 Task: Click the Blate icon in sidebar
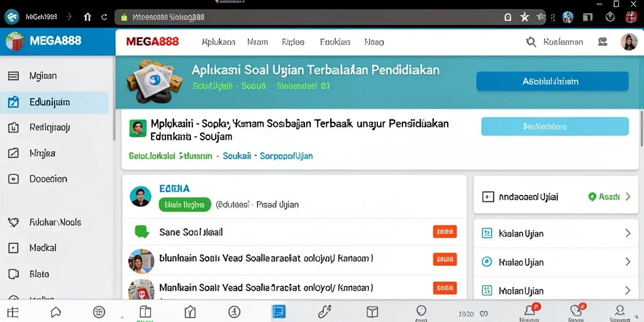[x=14, y=274]
